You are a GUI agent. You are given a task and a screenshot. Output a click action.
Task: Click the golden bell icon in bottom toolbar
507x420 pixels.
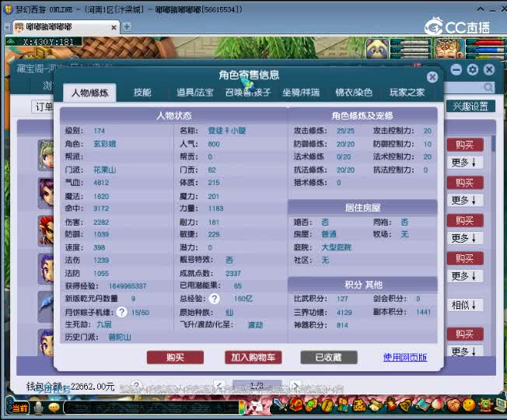tap(406, 404)
